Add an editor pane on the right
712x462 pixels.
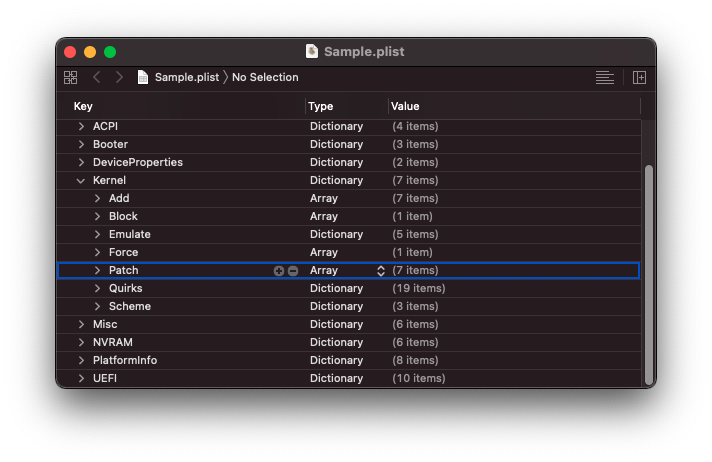[640, 77]
